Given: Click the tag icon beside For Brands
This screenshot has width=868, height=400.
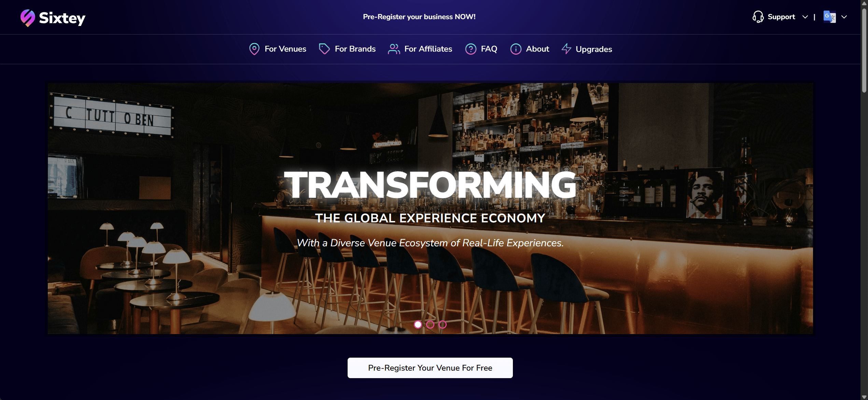Looking at the screenshot, I should pos(324,49).
